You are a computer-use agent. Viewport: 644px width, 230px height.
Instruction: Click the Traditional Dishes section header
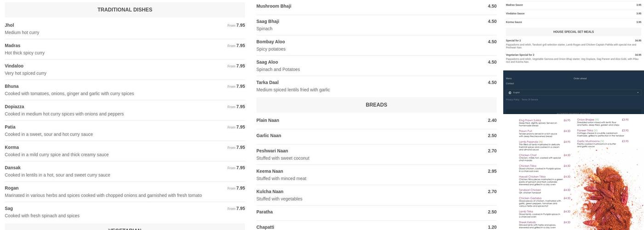point(125,10)
